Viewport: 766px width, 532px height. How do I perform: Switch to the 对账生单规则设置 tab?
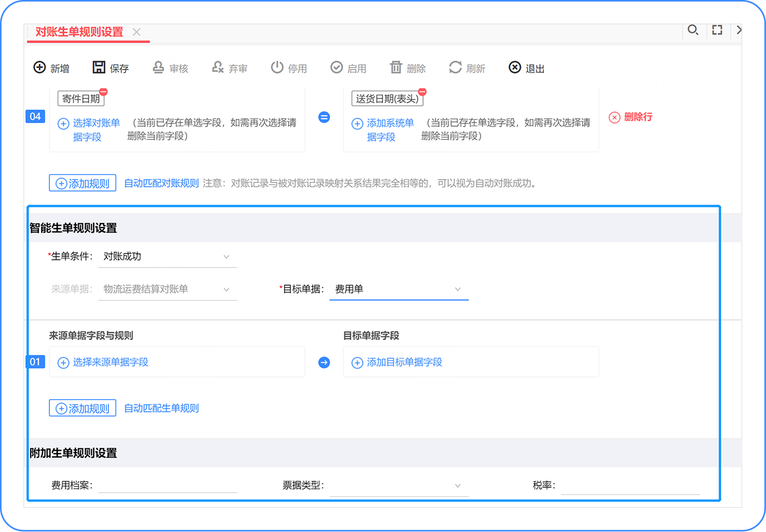pos(80,32)
